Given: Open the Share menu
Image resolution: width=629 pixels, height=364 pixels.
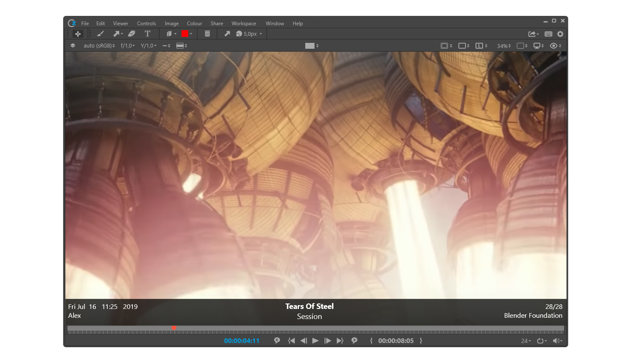Looking at the screenshot, I should point(217,24).
